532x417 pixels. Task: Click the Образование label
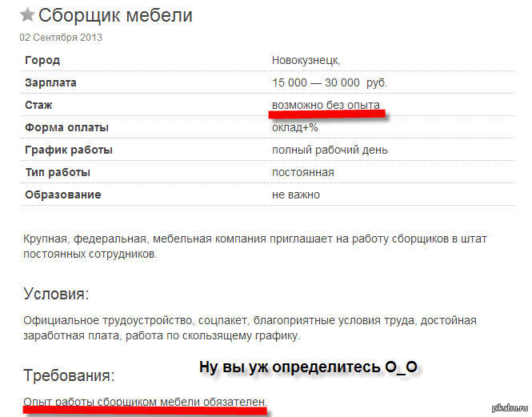coord(63,194)
